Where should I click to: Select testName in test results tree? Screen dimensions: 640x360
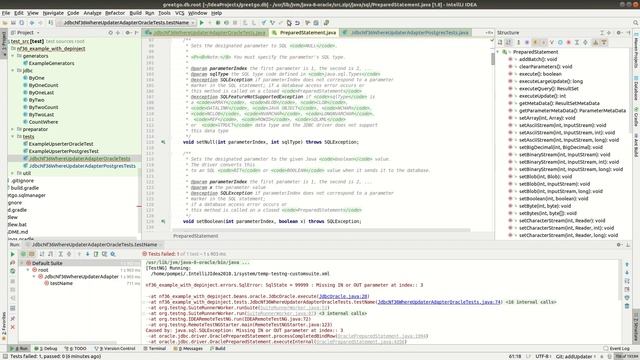click(61, 283)
